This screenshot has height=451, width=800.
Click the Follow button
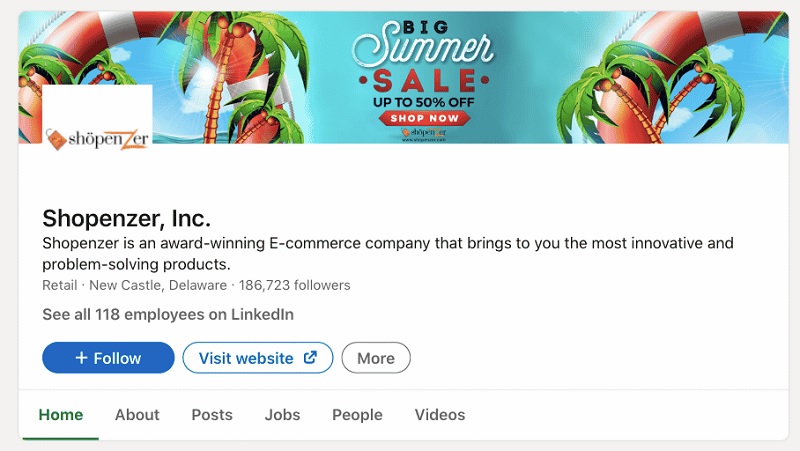pyautogui.click(x=108, y=358)
